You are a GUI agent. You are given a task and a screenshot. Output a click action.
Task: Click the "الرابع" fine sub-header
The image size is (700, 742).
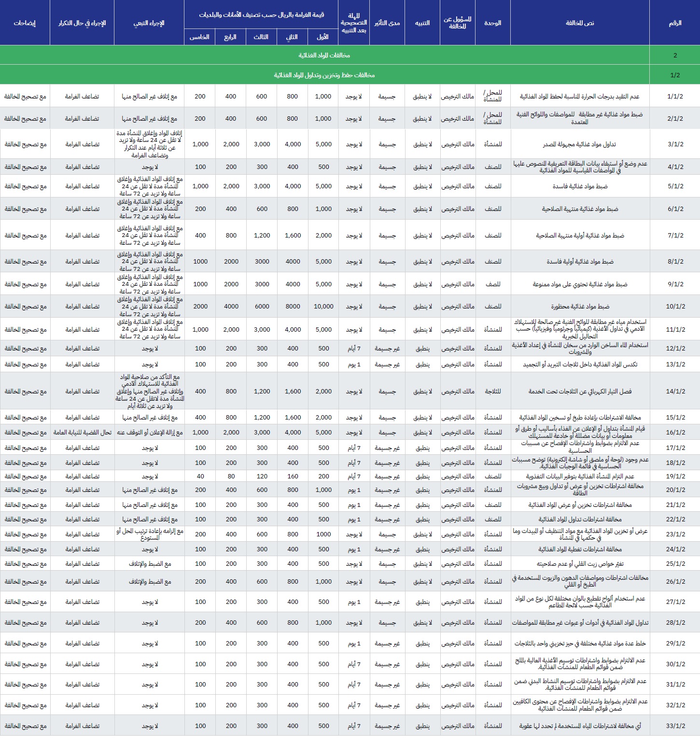pyautogui.click(x=230, y=37)
